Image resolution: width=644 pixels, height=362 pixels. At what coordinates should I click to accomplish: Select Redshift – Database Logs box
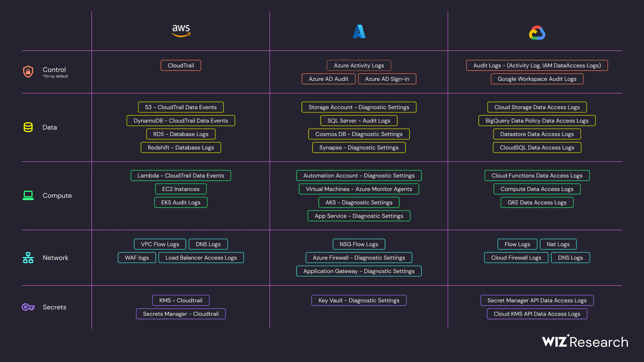[x=181, y=147]
